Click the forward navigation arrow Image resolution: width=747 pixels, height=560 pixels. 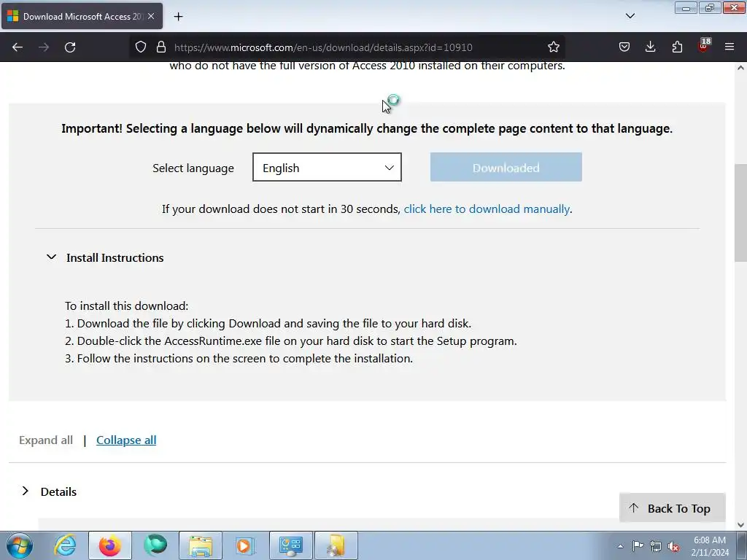[44, 47]
